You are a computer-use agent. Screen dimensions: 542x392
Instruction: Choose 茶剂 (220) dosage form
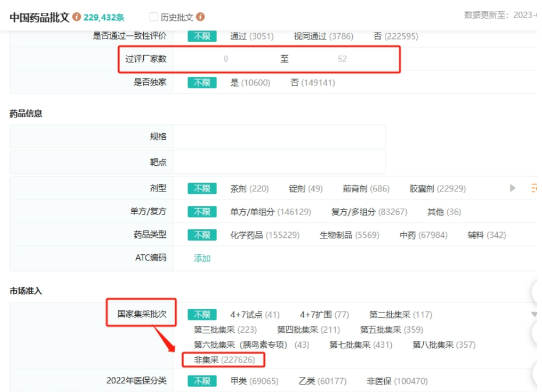250,188
